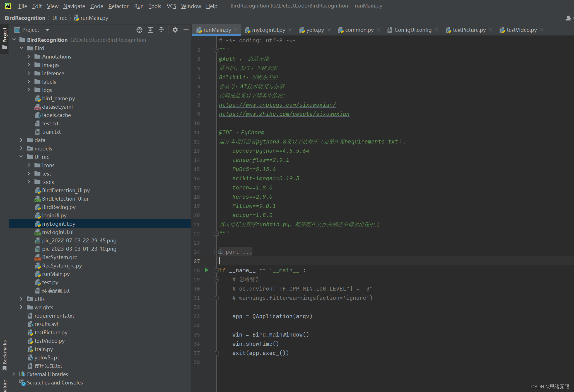
Task: Click the collapse all icon in project toolbar
Action: click(x=161, y=30)
